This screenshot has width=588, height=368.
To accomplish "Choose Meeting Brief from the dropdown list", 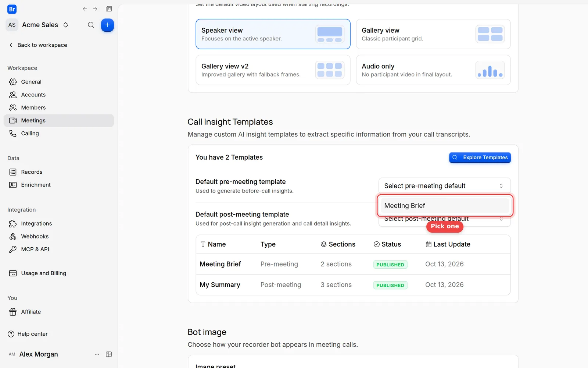I will 445,206.
